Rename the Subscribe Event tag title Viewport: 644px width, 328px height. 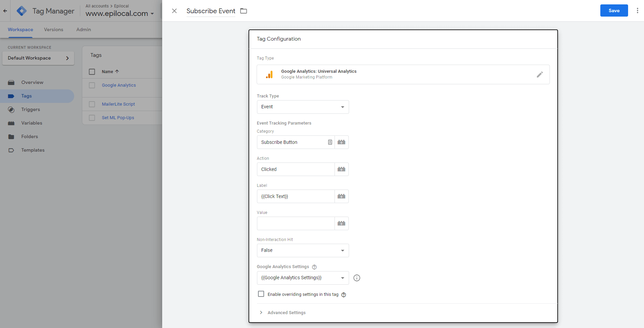pos(211,11)
